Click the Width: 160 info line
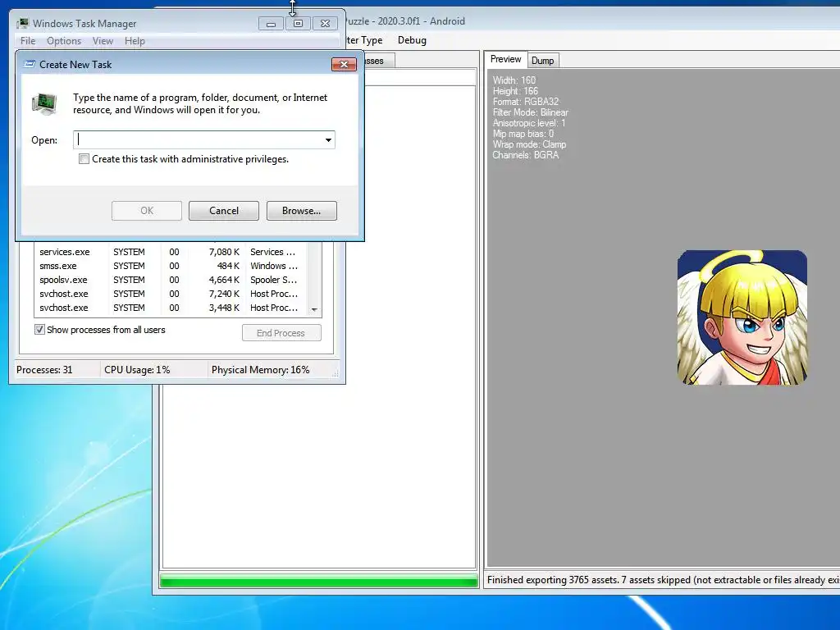 click(514, 80)
